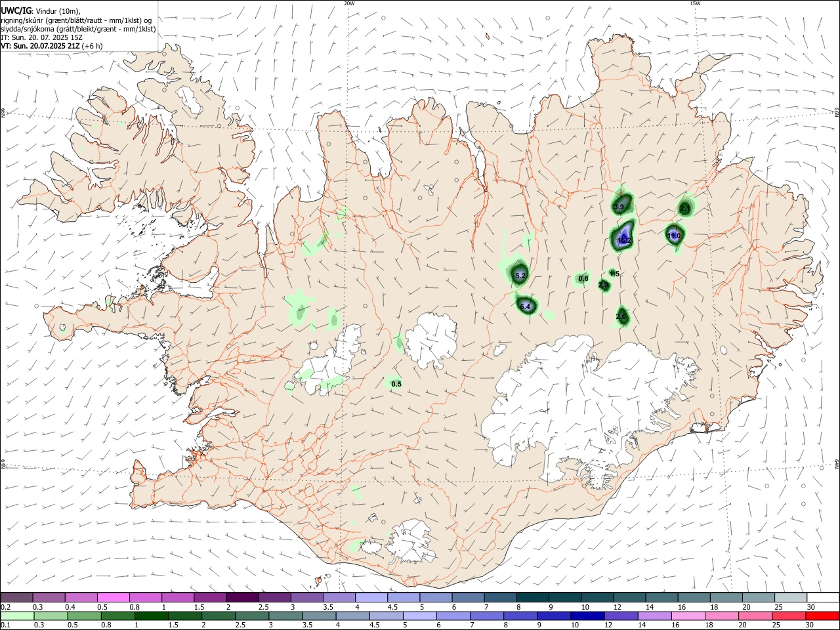Click the slydda/snjókoma legend description line
The width and height of the screenshot is (840, 630).
point(78,29)
